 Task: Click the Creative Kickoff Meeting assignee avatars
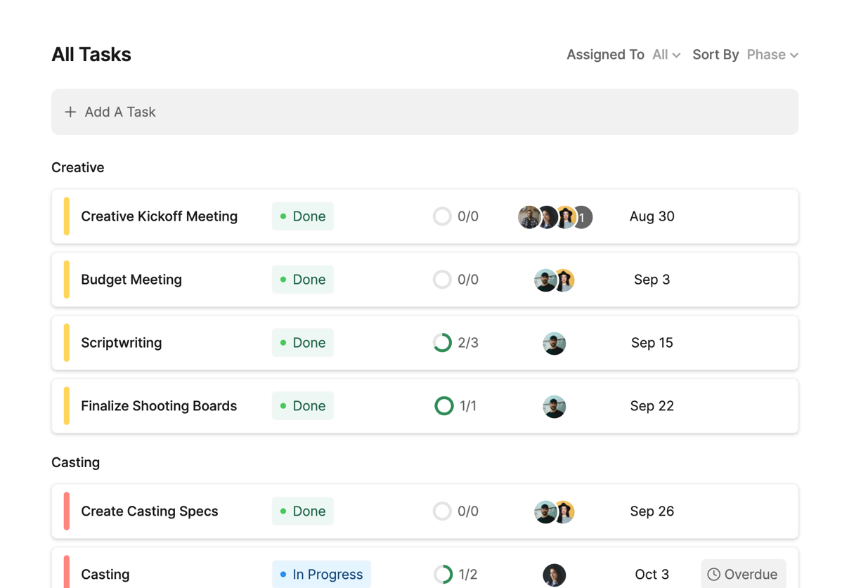(555, 217)
